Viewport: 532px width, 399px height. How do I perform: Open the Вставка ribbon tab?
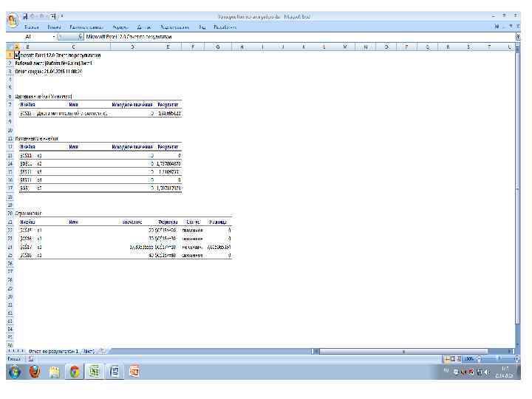(54, 27)
